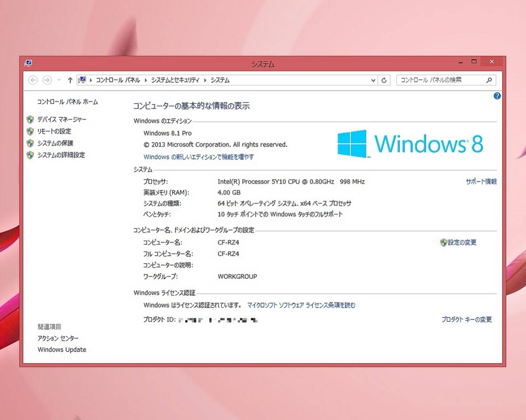This screenshot has height=420, width=526.
Task: Click the magnifier search icon
Action: tap(489, 80)
